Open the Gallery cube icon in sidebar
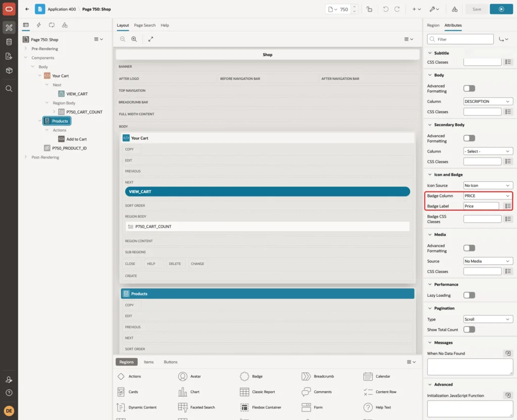This screenshot has width=517, height=420. coord(9,70)
